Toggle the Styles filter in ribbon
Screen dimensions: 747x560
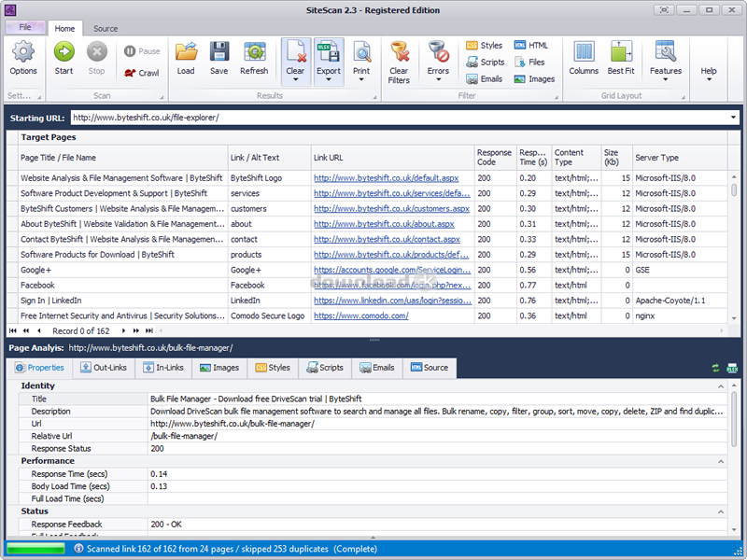click(484, 45)
